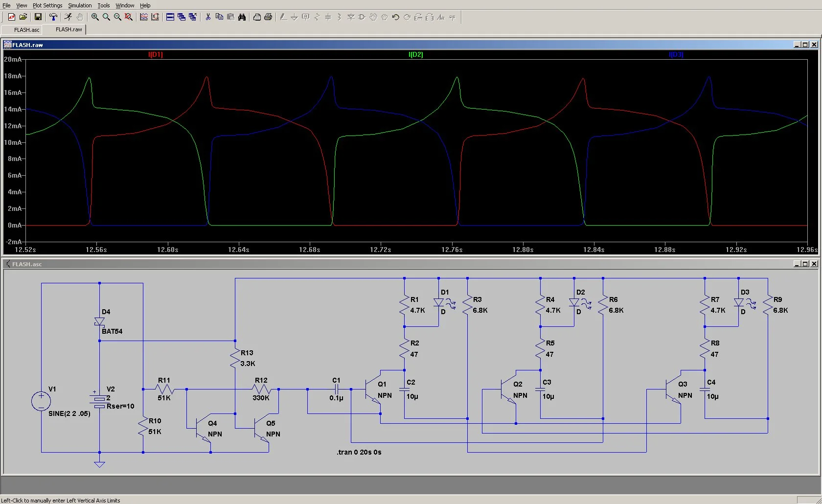Image resolution: width=822 pixels, height=504 pixels.
Task: Select the green I(D2) trace label
Action: pyautogui.click(x=416, y=55)
